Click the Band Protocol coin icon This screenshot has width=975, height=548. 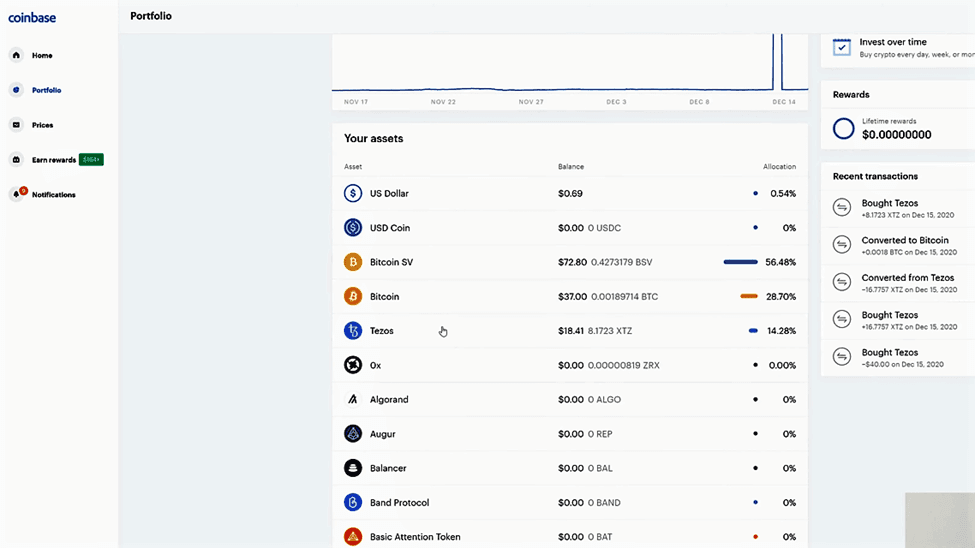click(353, 502)
